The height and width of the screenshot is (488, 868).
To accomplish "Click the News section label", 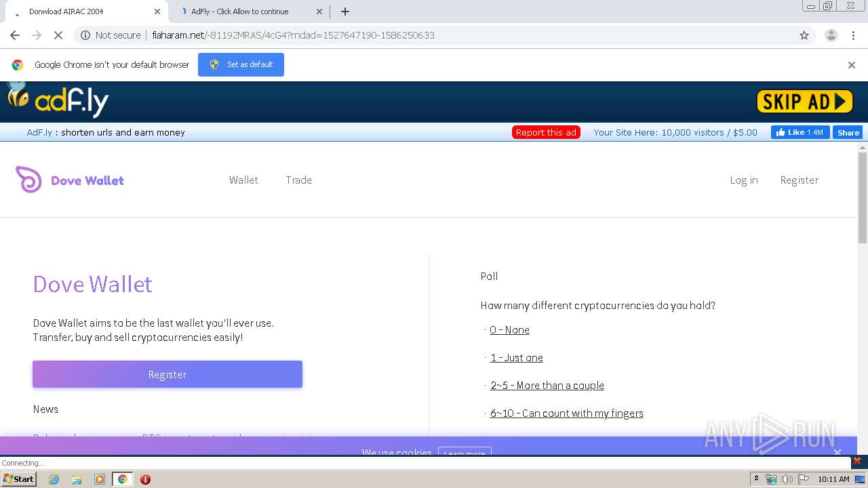I will tap(45, 409).
